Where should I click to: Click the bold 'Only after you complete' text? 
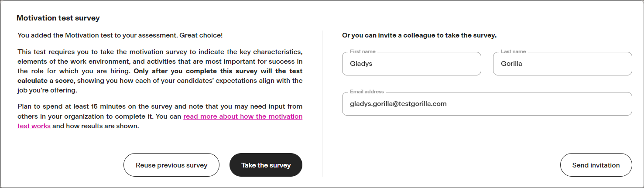pyautogui.click(x=218, y=71)
